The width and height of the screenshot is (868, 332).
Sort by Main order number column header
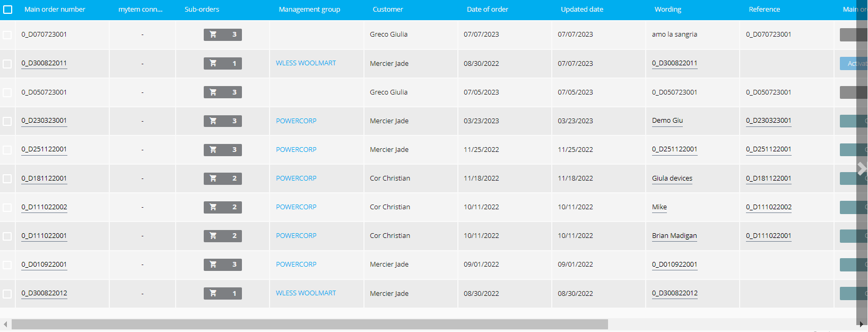tap(55, 10)
